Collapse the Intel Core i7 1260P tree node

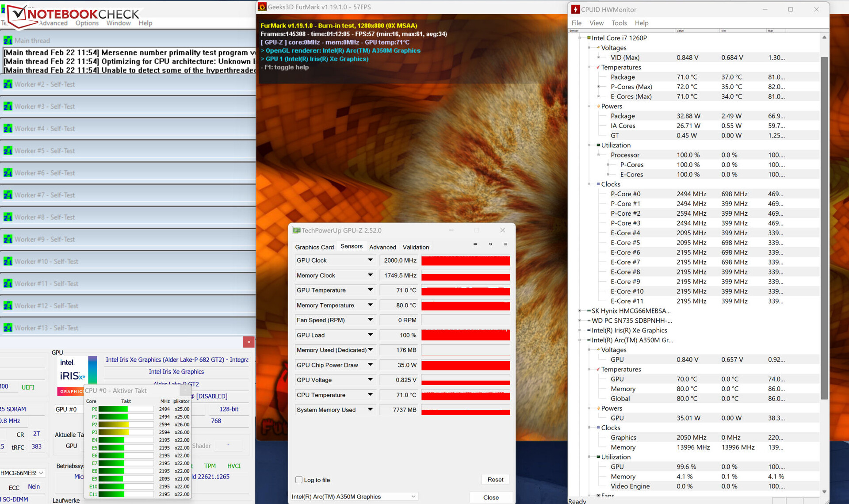[580, 38]
